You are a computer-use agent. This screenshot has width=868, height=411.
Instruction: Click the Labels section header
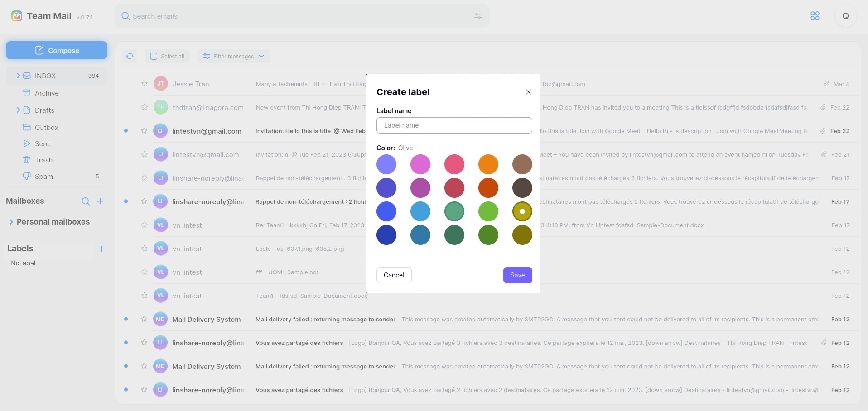[20, 249]
